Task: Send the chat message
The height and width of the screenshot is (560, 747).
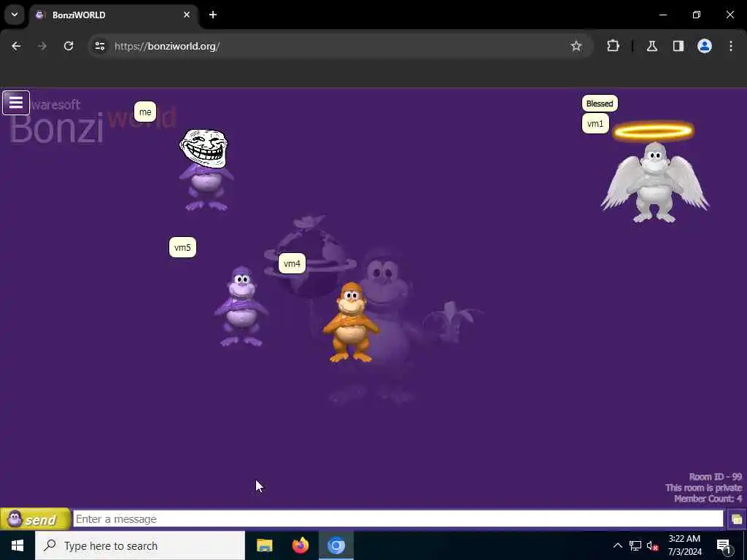Action: click(x=35, y=519)
